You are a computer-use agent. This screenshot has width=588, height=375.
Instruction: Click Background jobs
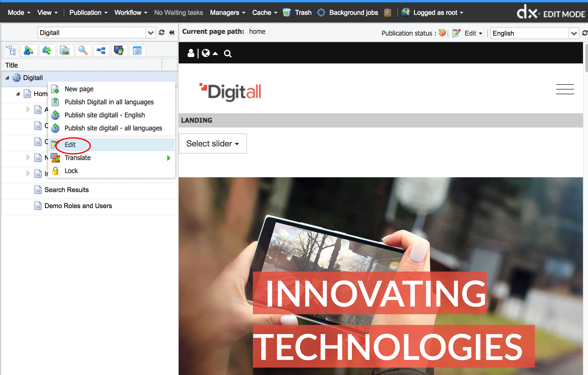[x=354, y=12]
